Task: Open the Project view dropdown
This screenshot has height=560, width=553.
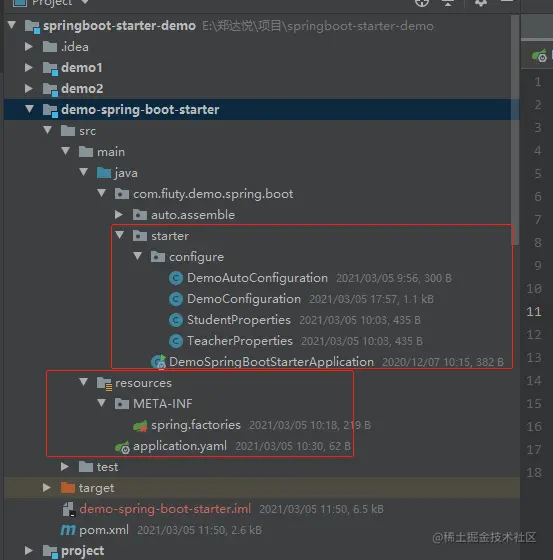Action: (x=85, y=2)
